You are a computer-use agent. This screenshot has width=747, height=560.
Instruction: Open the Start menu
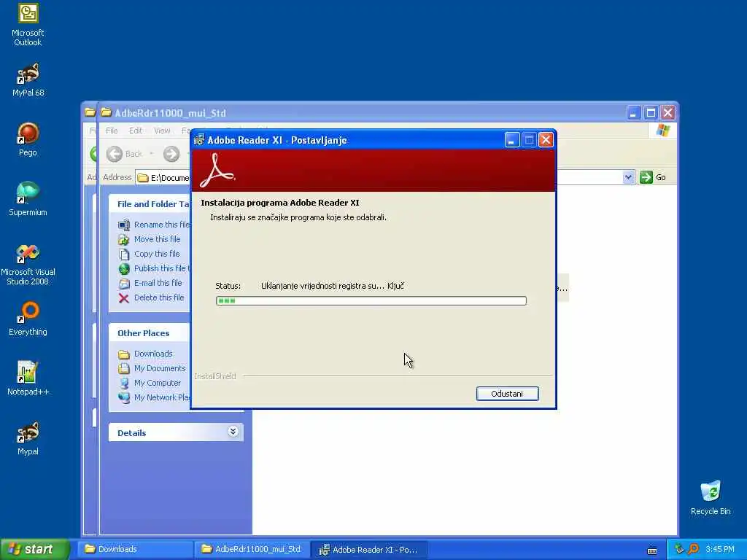click(34, 549)
